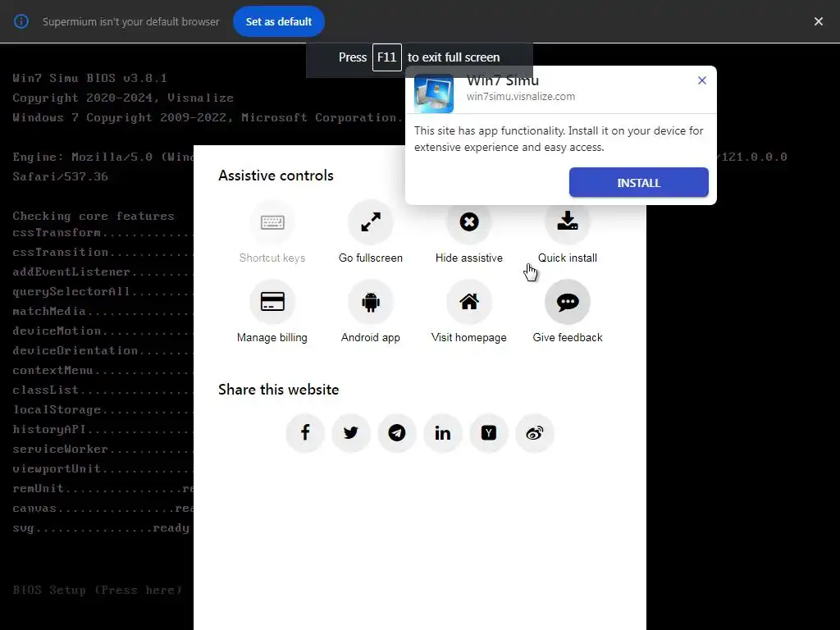Click the 'svg' ready line
The image size is (840, 630).
click(x=101, y=528)
